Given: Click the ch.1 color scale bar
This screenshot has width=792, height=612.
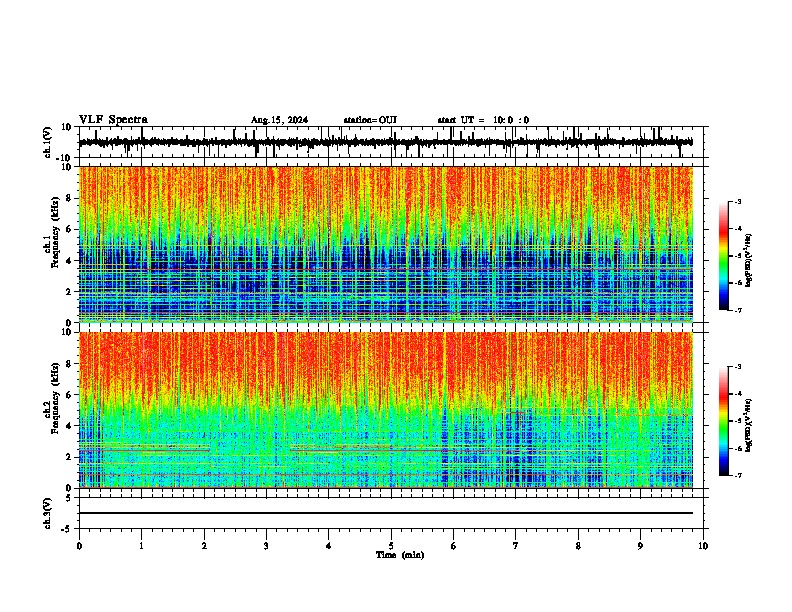Looking at the screenshot, I should (x=724, y=256).
